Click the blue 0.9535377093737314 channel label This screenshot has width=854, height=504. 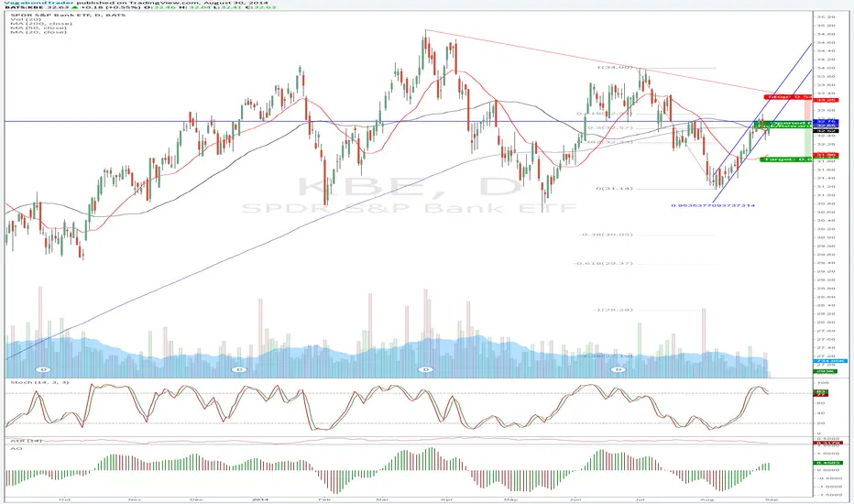click(x=713, y=205)
